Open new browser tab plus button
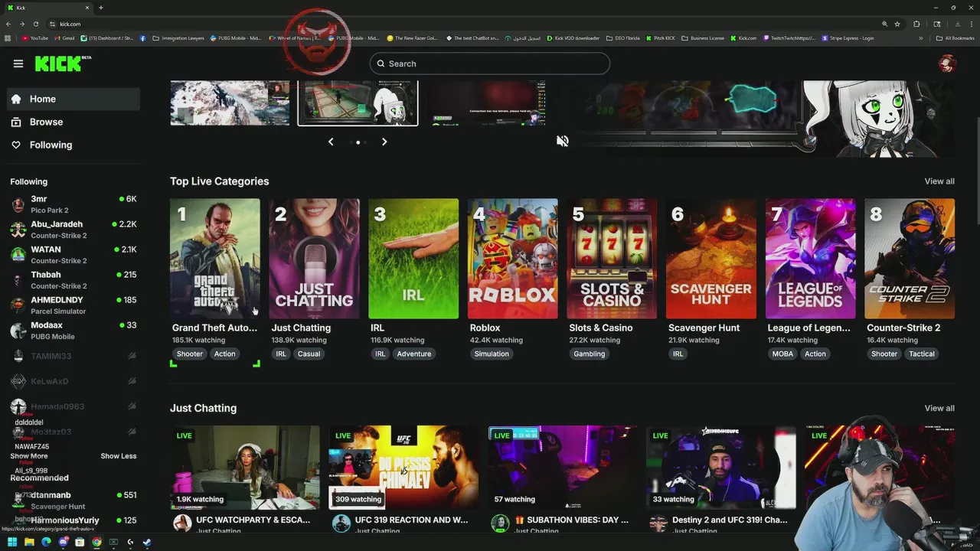980x551 pixels. tap(100, 8)
